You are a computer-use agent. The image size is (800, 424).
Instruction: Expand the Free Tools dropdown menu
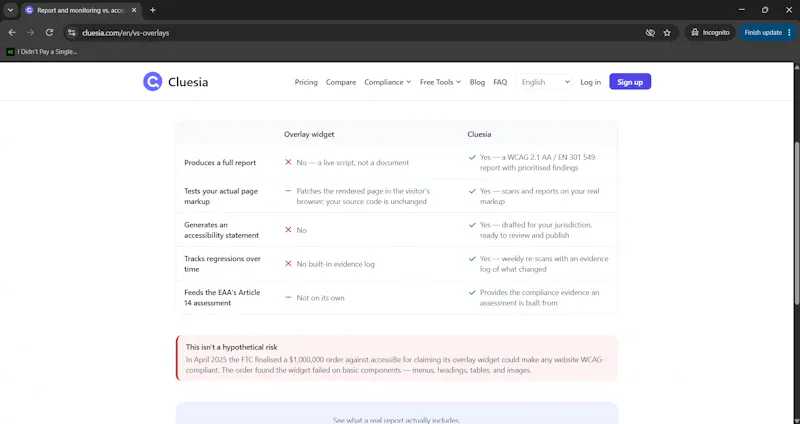[x=440, y=82]
